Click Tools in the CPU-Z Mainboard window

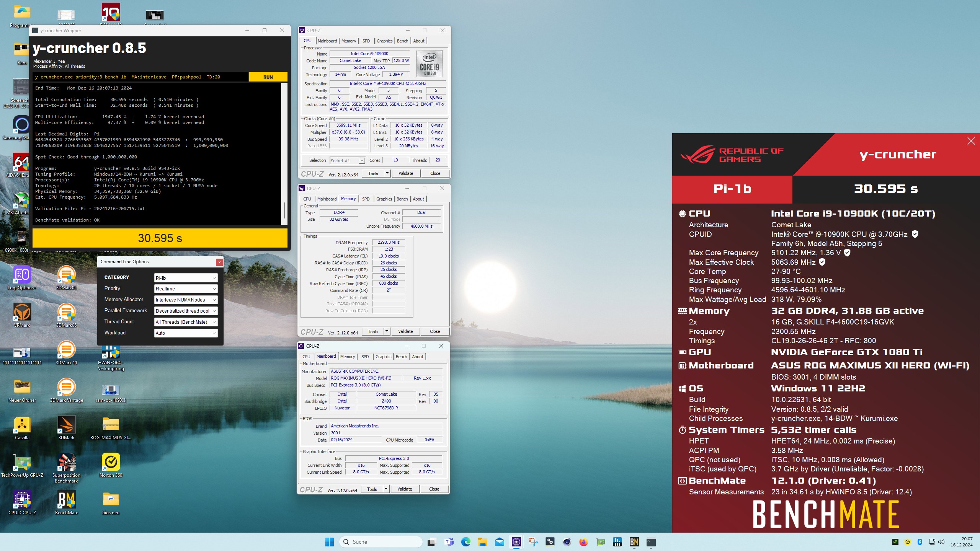372,489
